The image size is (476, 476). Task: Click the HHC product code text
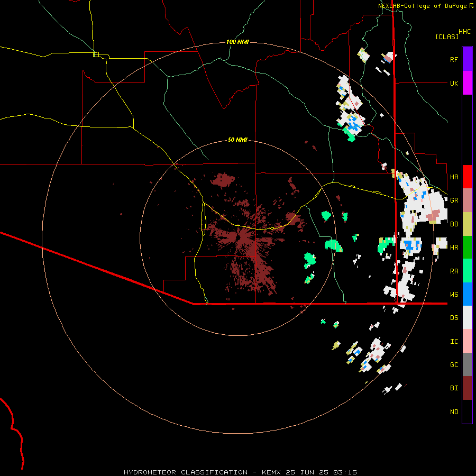coord(464,32)
